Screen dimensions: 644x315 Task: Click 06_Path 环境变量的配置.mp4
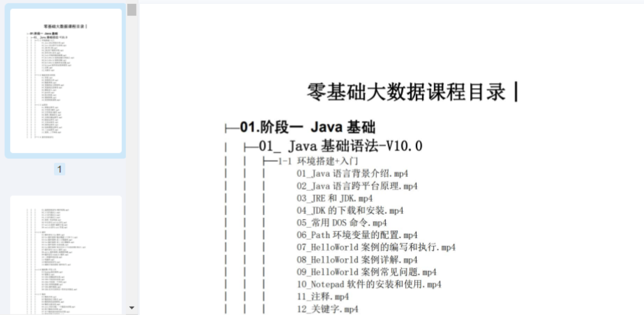point(357,235)
